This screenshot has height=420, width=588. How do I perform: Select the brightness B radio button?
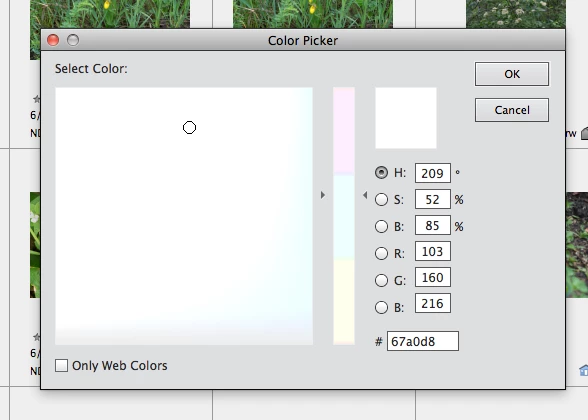click(381, 226)
